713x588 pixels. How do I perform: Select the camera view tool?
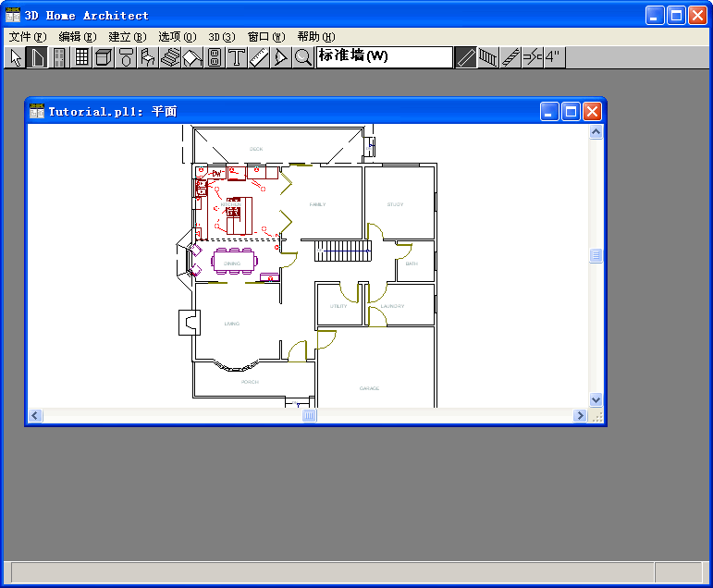pos(281,57)
